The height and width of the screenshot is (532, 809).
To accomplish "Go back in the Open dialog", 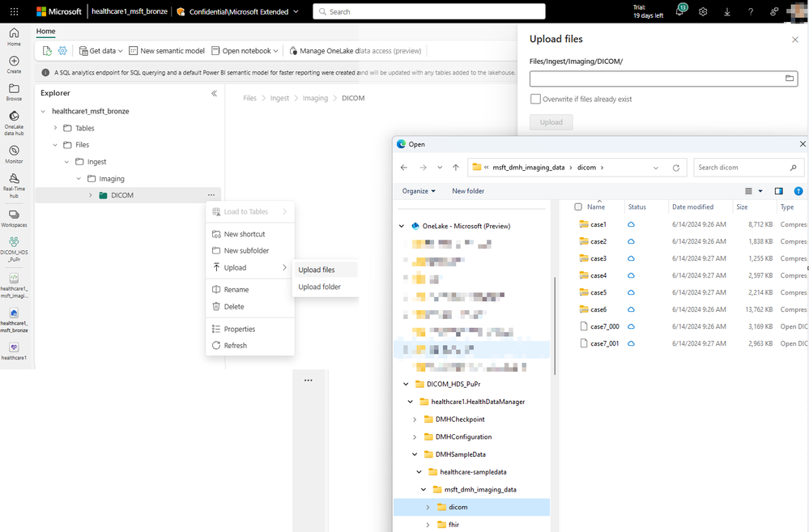I will [x=404, y=168].
